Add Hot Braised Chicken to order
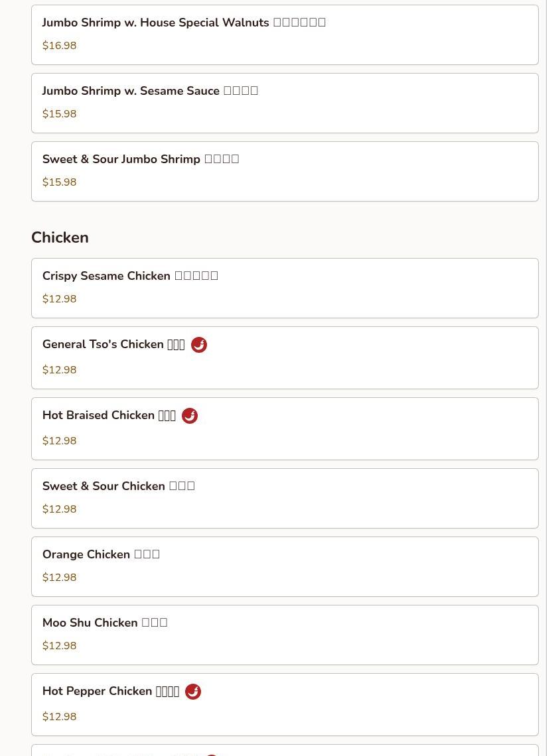560x756 pixels. tap(285, 428)
